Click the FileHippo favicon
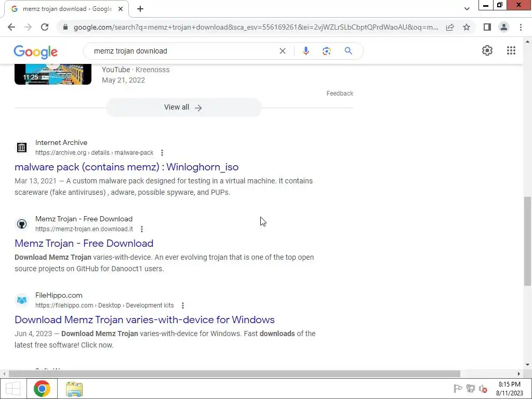Screen dimensions: 532x399 pos(22,300)
